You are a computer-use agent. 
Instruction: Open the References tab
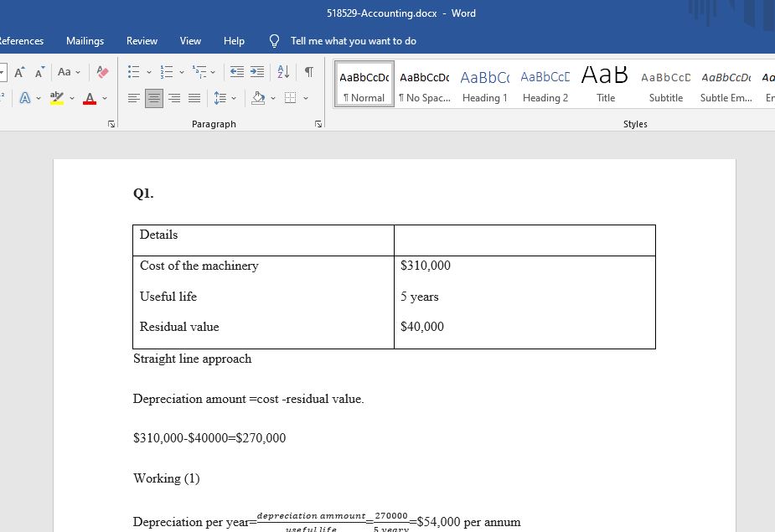point(21,41)
